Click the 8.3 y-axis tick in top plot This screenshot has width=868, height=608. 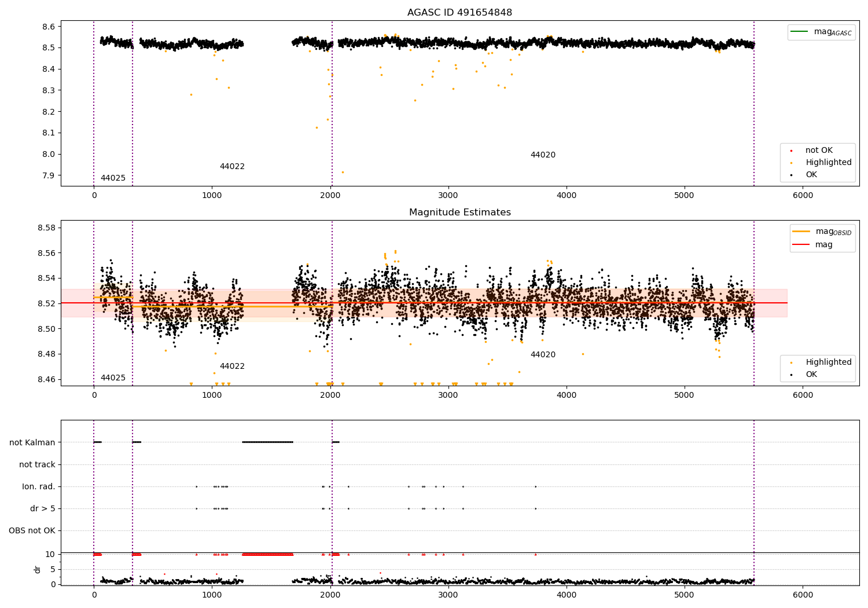click(x=49, y=90)
